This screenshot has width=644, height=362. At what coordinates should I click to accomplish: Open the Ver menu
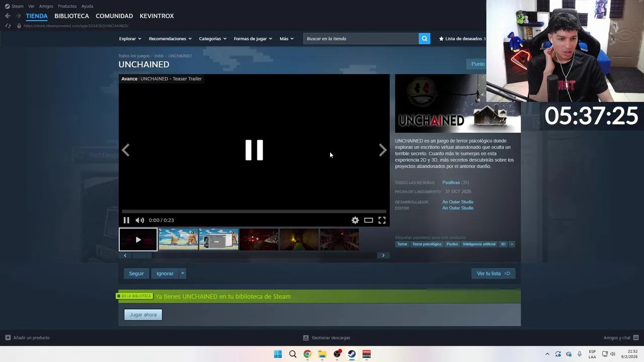pos(31,6)
